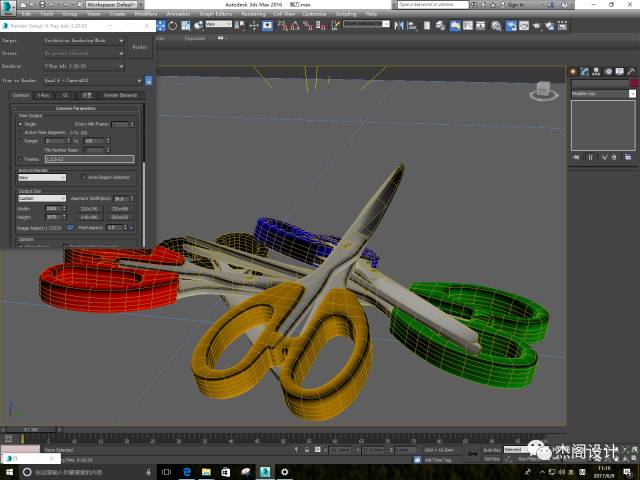This screenshot has height=480, width=640.
Task: Open the Output Size Custom dropdown
Action: (42, 198)
